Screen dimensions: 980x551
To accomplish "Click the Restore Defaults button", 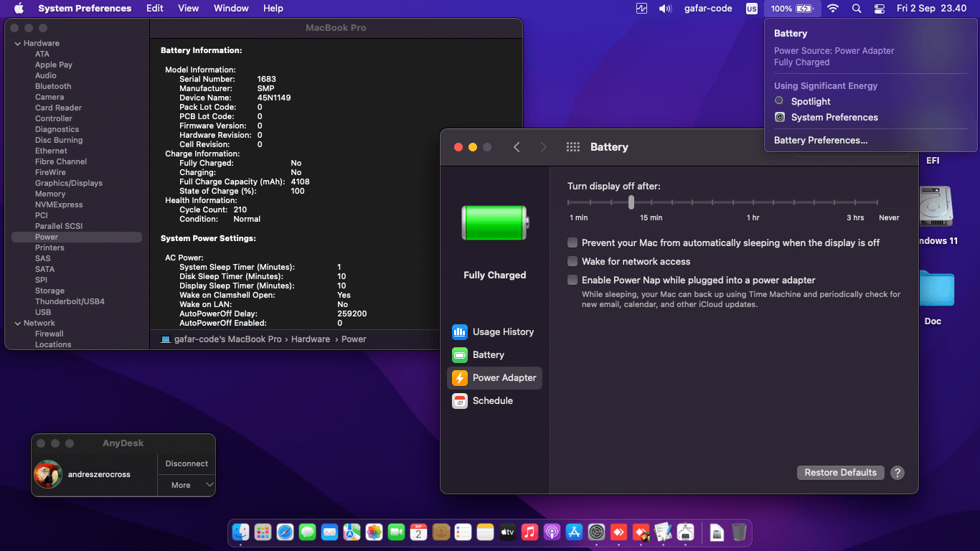I will point(840,472).
